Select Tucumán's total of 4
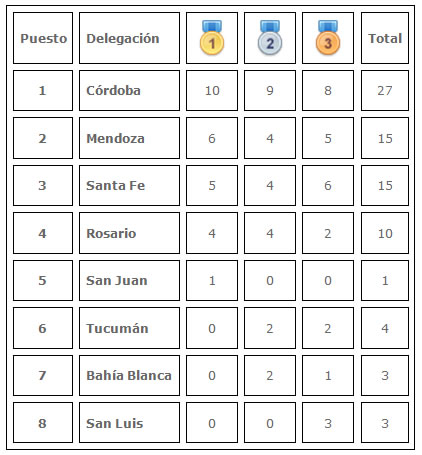Screen dimensions: 422x455 [x=385, y=328]
